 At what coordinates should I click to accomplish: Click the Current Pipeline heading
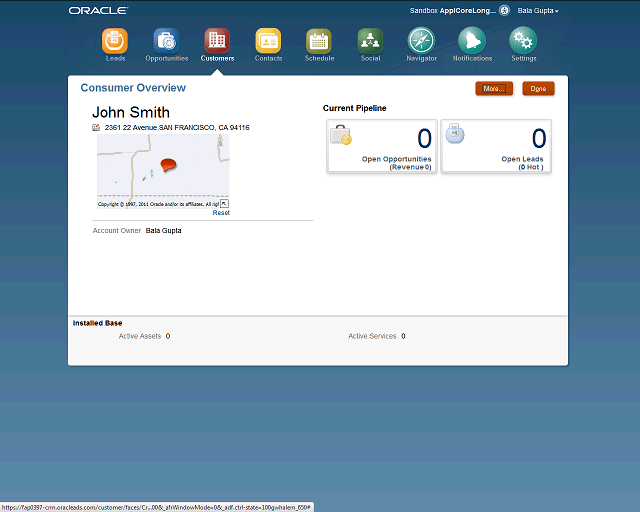tap(354, 108)
